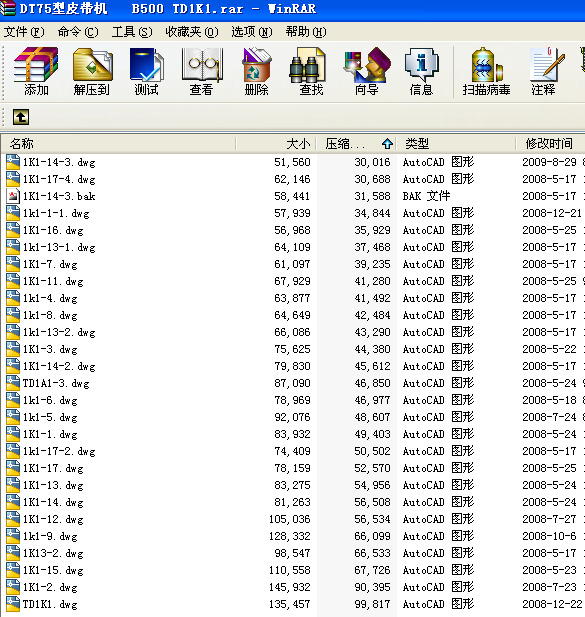Open the 查看 (View) tool
The width and height of the screenshot is (585, 617).
201,71
